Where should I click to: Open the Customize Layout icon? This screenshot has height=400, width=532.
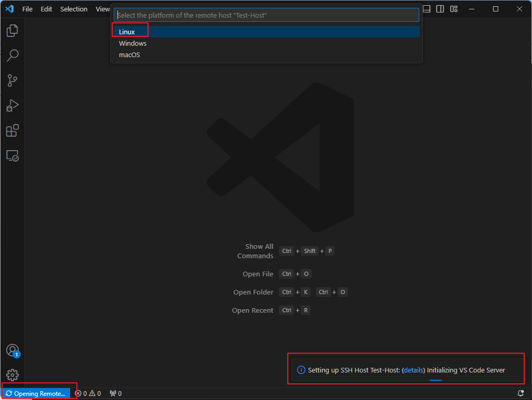pos(454,9)
